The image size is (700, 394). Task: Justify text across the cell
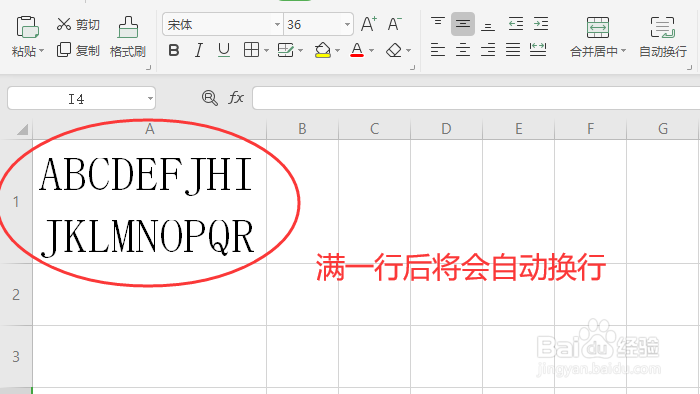click(x=513, y=50)
